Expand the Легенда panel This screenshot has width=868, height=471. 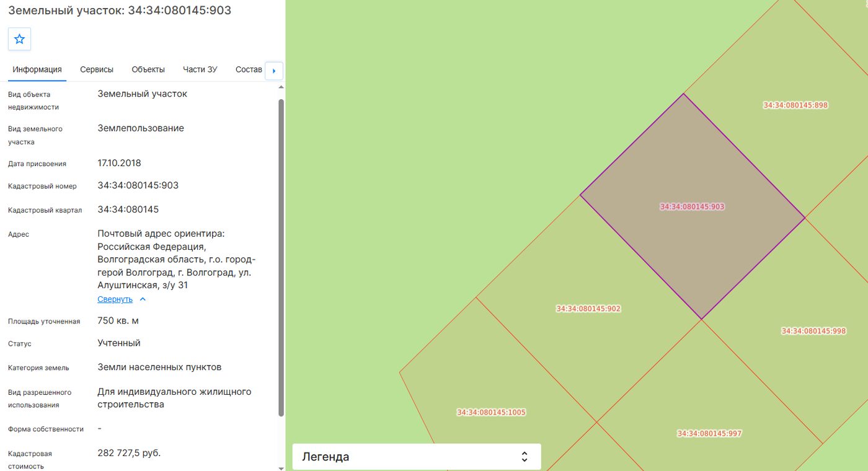click(417, 457)
